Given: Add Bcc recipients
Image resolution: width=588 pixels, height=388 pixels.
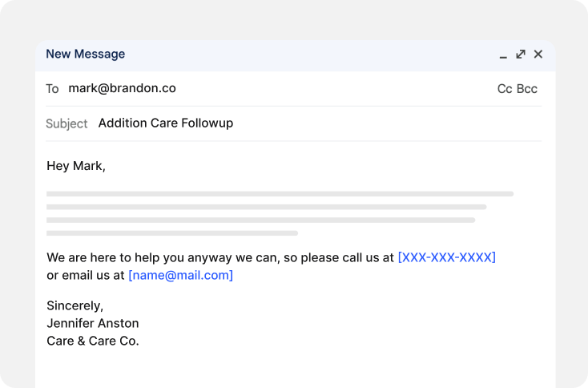Looking at the screenshot, I should 527,89.
